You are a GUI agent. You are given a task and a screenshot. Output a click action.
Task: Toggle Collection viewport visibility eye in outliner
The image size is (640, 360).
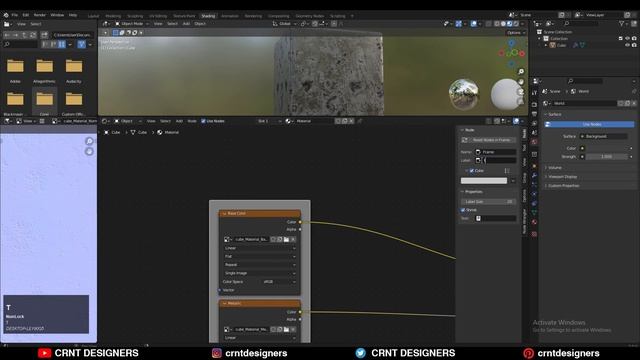pyautogui.click(x=627, y=38)
